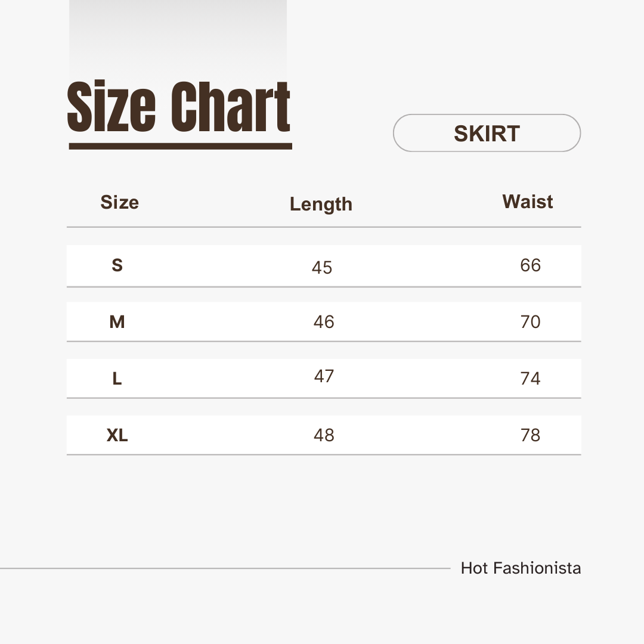Select the waist value 78

click(x=530, y=435)
